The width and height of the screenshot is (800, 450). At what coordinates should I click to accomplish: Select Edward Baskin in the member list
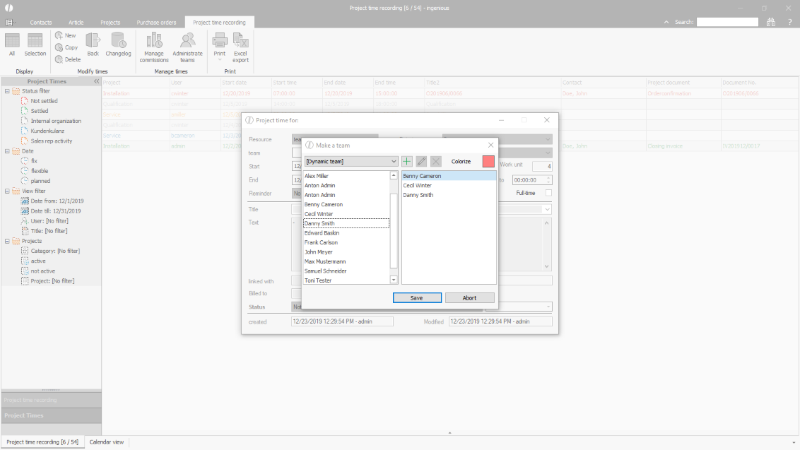pos(323,233)
